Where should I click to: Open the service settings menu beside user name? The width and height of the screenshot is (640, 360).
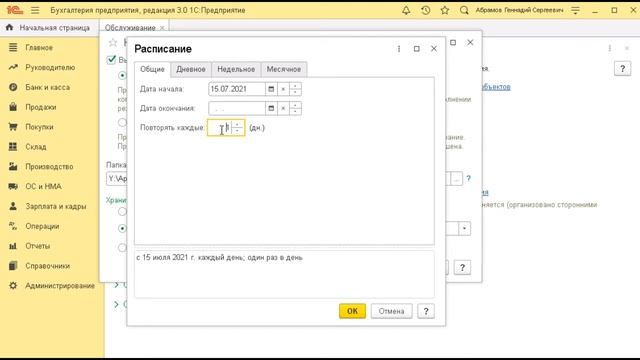click(x=576, y=10)
